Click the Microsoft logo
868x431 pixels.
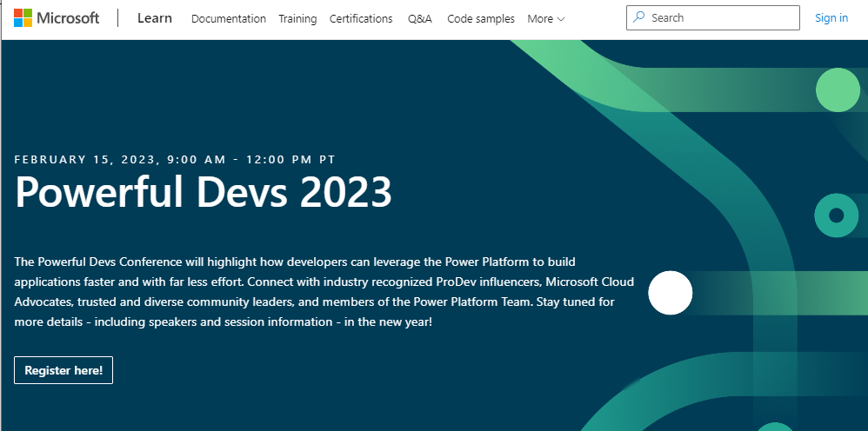coord(57,18)
